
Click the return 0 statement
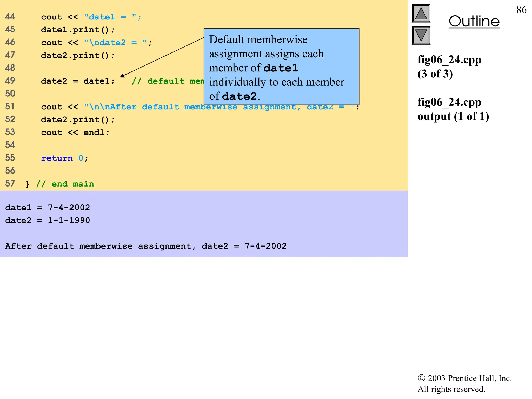(x=65, y=158)
